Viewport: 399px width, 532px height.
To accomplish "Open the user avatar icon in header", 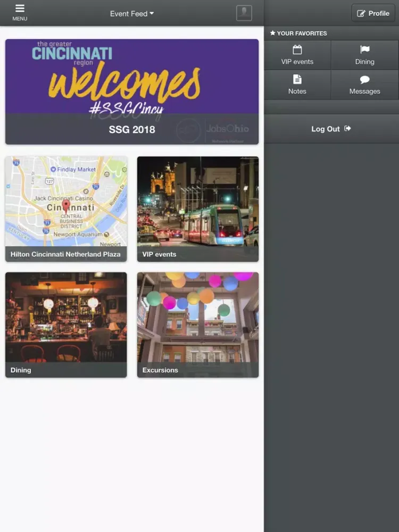I will [x=244, y=13].
